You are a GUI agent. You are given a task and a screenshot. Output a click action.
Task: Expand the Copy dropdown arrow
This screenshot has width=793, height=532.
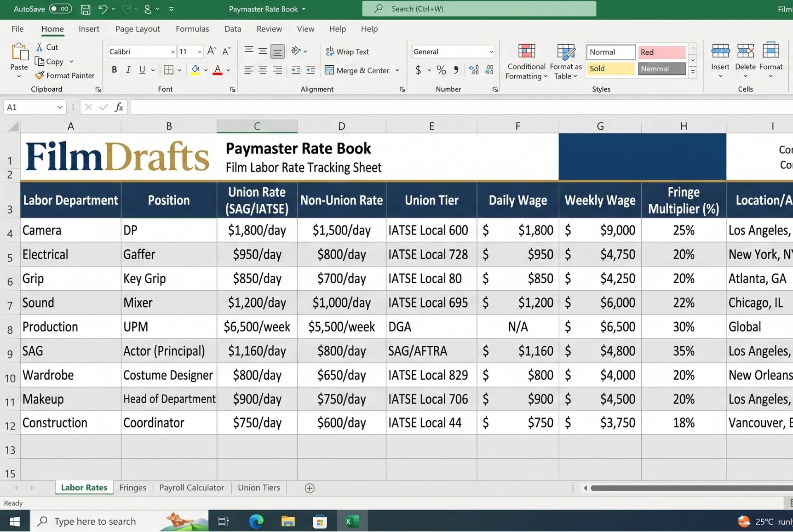click(71, 61)
